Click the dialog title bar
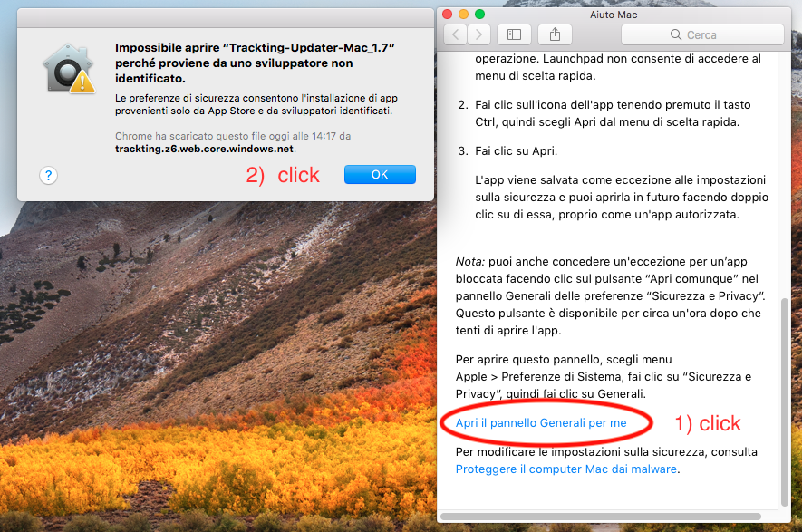 (x=226, y=18)
